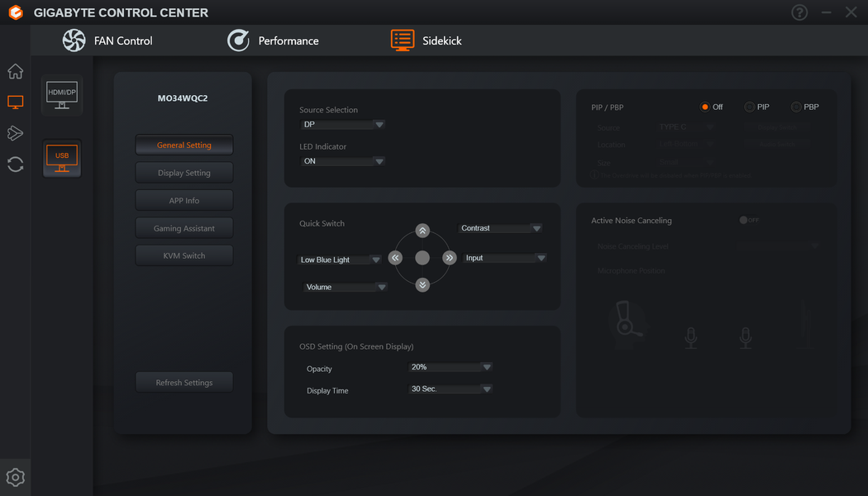Select the HDMI/DP monitor device
Screen dimensions: 868x496
(x=62, y=95)
